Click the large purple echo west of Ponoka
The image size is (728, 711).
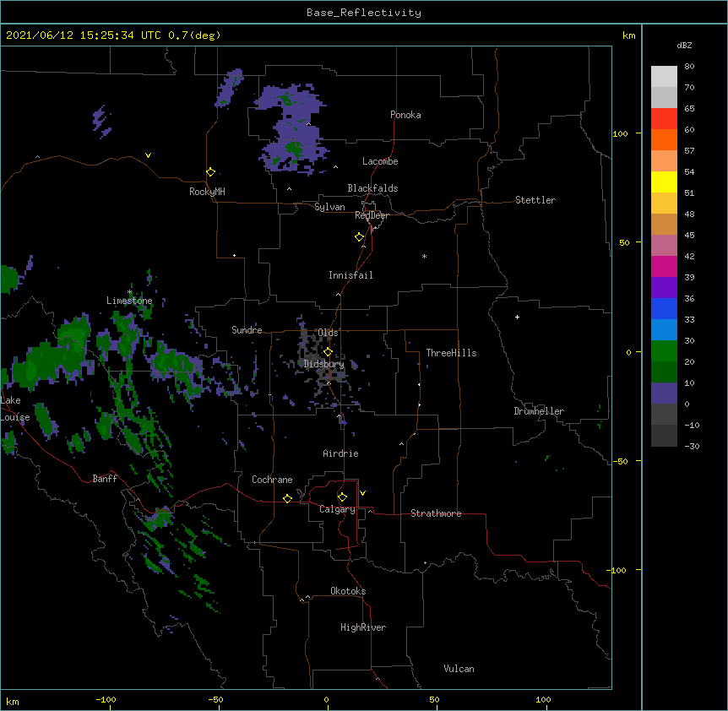pyautogui.click(x=293, y=130)
